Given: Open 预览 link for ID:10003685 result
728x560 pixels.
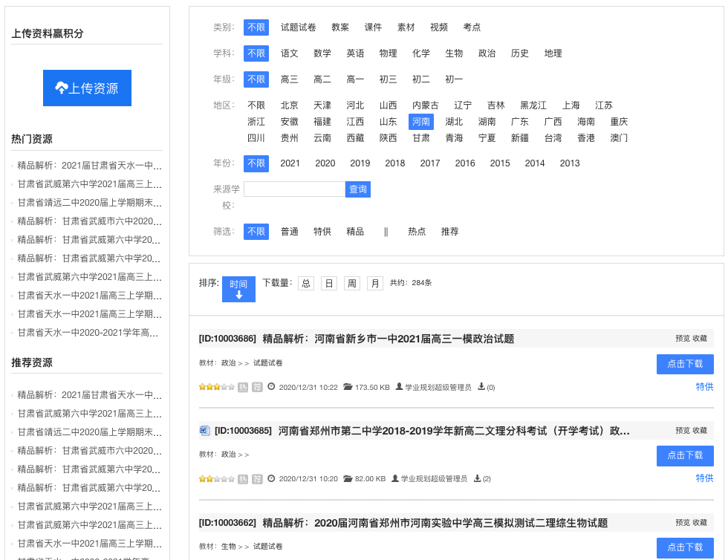Looking at the screenshot, I should pos(682,431).
